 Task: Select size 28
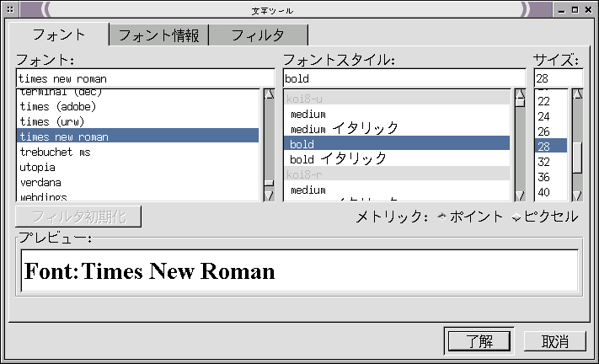[x=550, y=147]
